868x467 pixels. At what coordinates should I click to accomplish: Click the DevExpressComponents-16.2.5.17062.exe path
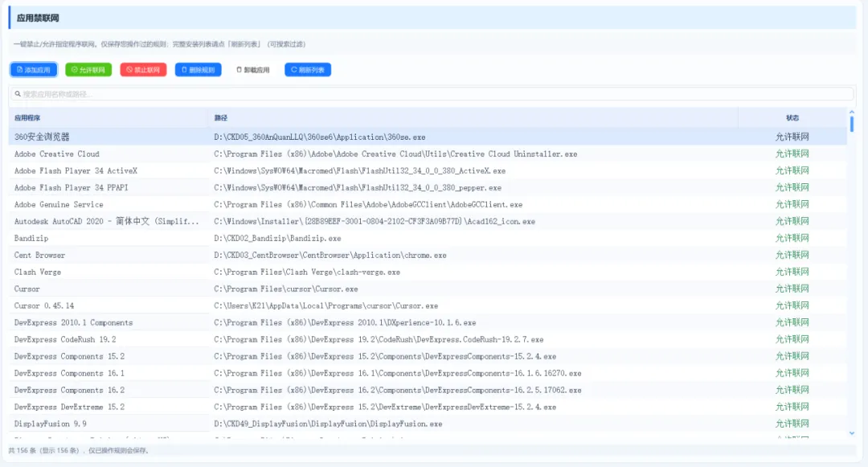tap(398, 390)
